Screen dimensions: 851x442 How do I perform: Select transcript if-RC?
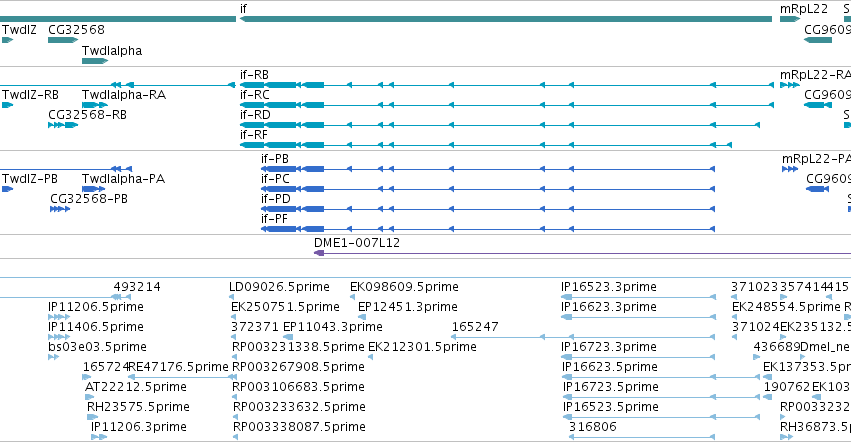pos(506,105)
